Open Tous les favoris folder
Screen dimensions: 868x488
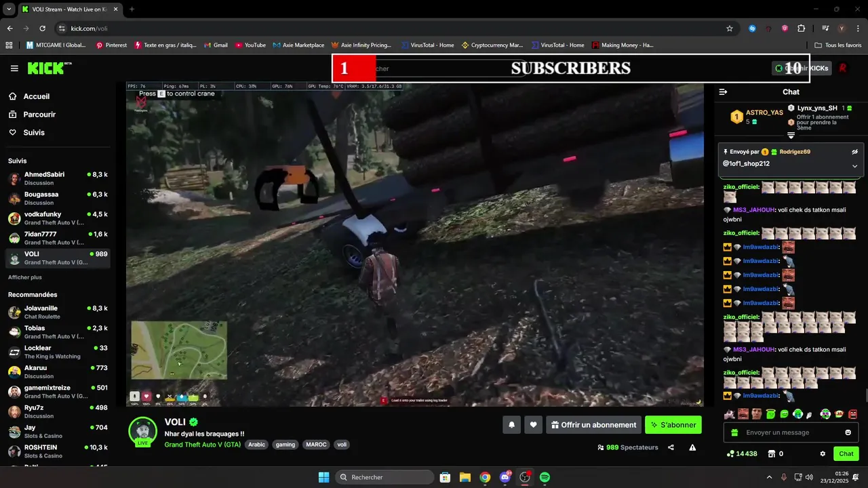point(838,45)
